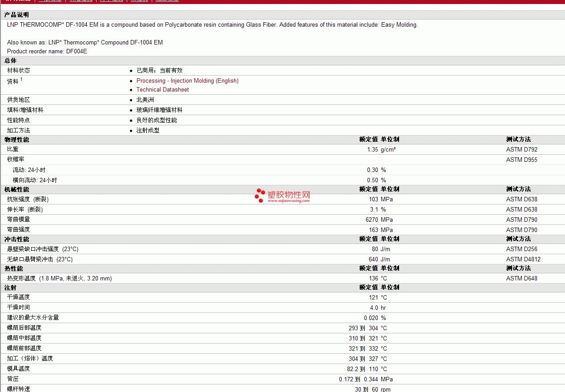Image resolution: width=565 pixels, height=392 pixels.
Task: Click the 热性能 section header
Action: (13, 268)
